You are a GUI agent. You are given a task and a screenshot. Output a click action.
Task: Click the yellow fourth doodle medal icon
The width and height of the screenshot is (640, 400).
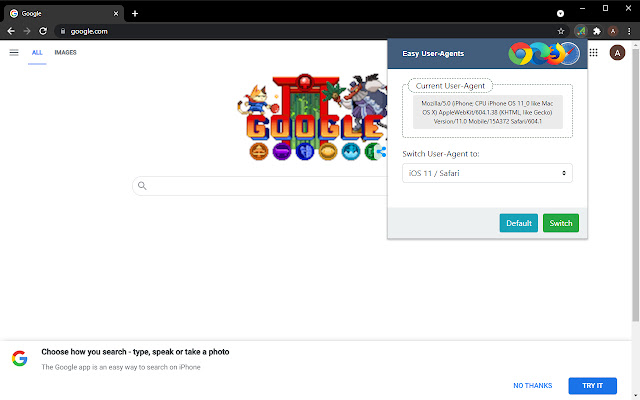pos(328,151)
